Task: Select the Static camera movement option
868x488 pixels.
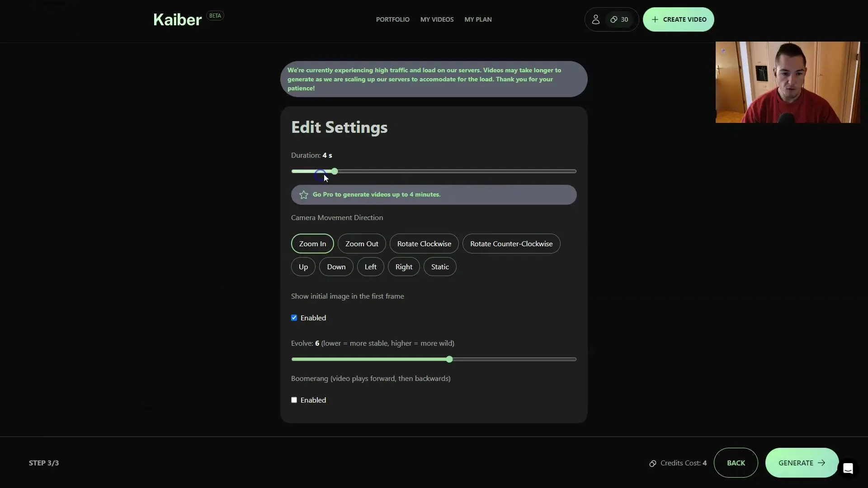Action: coord(440,266)
